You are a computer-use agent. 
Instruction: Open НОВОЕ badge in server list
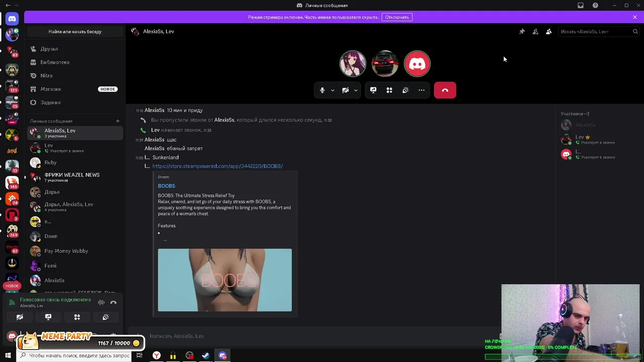click(12, 286)
